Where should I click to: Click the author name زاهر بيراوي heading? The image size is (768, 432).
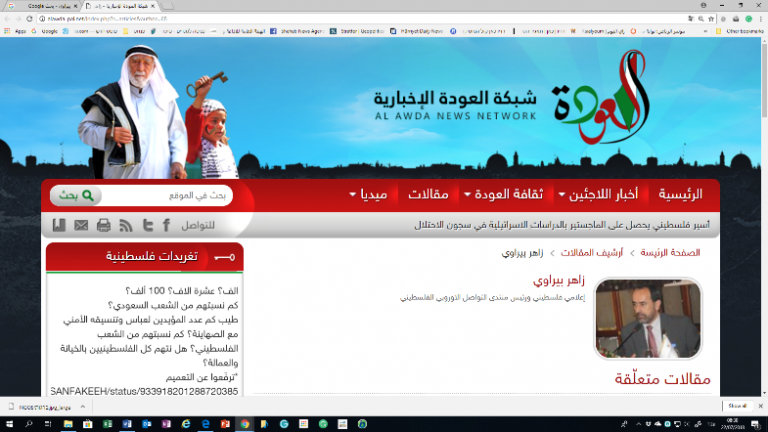click(x=559, y=280)
